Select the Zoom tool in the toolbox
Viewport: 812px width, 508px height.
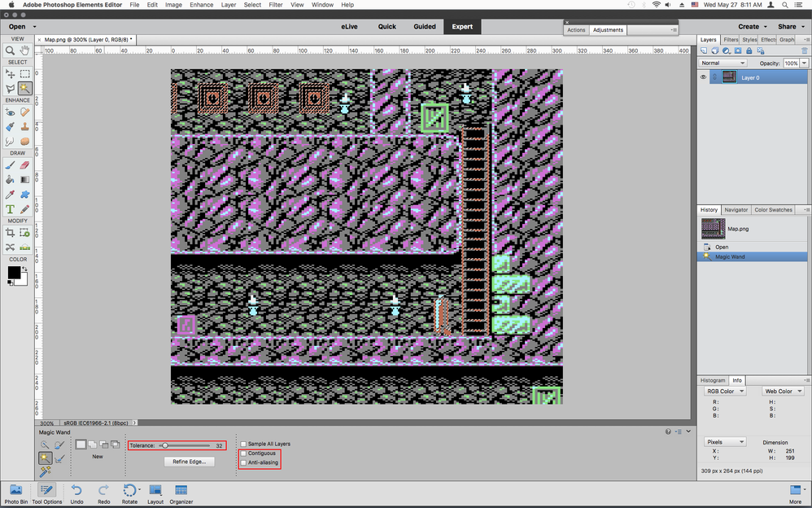pos(10,50)
